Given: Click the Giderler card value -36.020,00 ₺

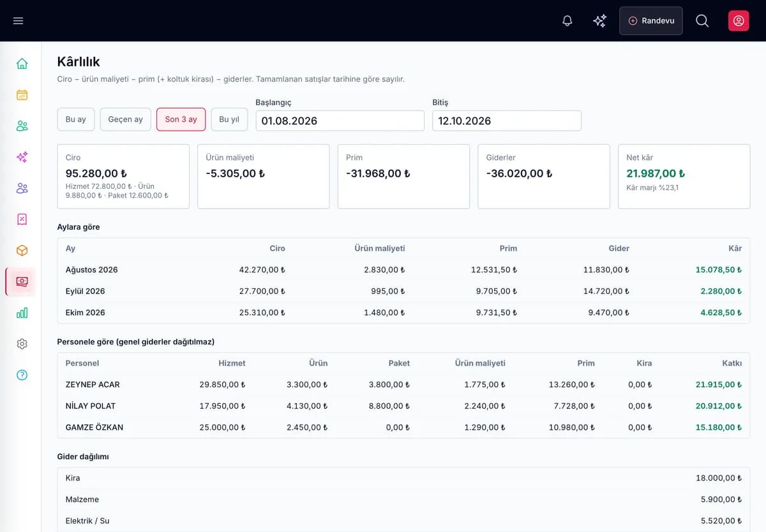Looking at the screenshot, I should tap(520, 174).
